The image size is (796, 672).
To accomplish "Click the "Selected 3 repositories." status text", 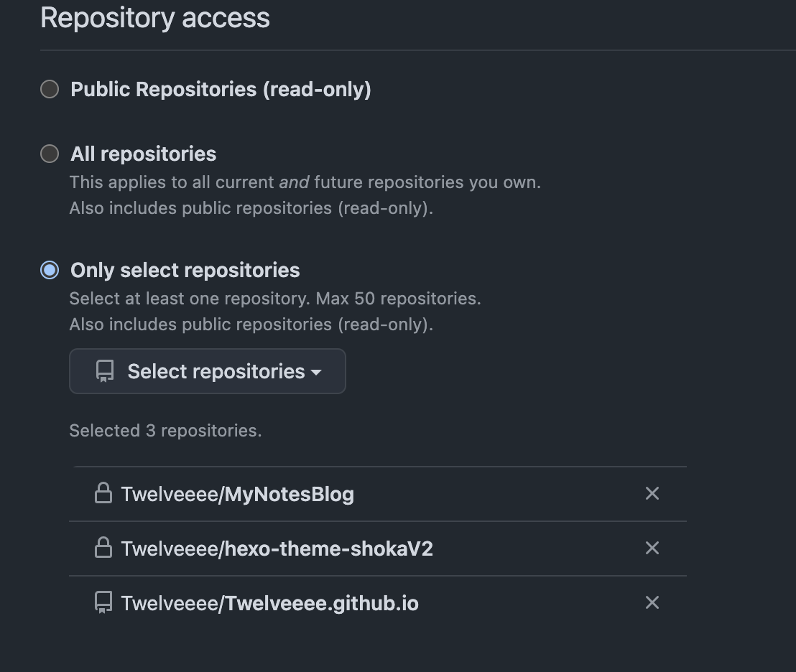I will 165,431.
